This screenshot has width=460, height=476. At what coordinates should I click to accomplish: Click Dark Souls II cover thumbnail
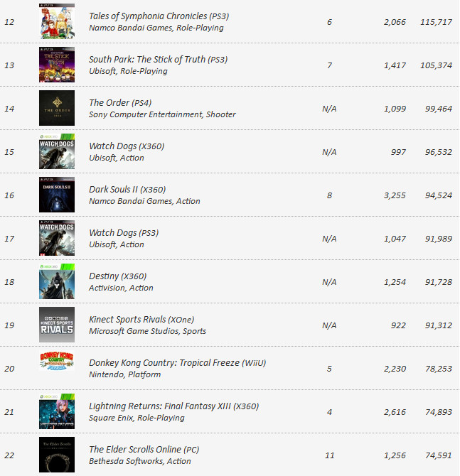pos(57,195)
